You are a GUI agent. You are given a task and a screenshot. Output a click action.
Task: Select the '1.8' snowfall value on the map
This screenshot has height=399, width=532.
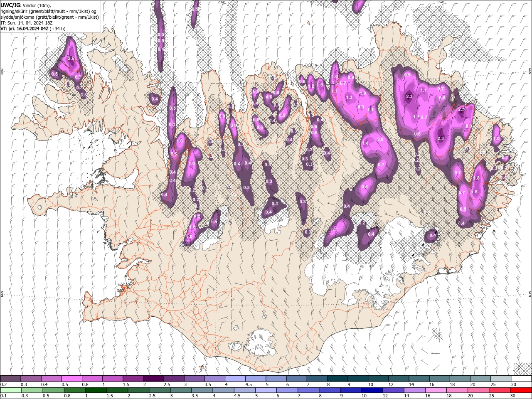pos(476,178)
